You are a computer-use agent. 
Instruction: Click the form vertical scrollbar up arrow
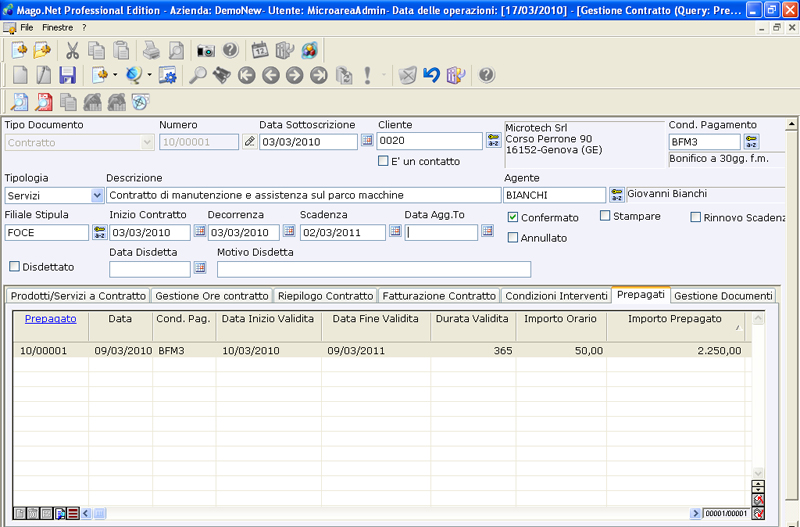(791, 124)
